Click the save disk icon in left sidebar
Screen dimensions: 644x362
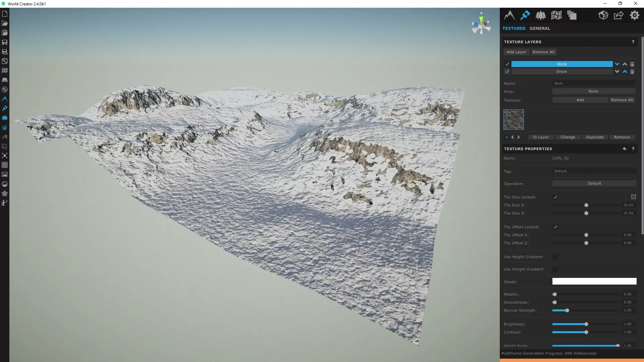pyautogui.click(x=5, y=42)
